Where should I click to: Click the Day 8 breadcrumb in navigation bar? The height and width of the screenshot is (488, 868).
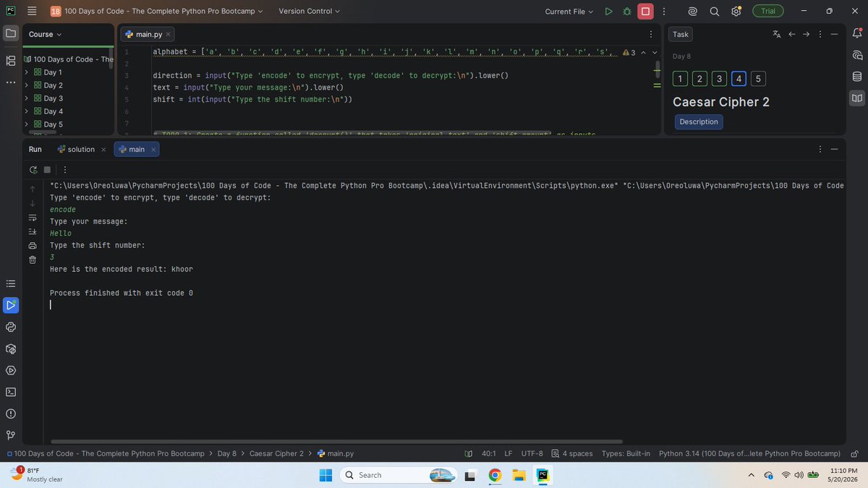coord(226,453)
